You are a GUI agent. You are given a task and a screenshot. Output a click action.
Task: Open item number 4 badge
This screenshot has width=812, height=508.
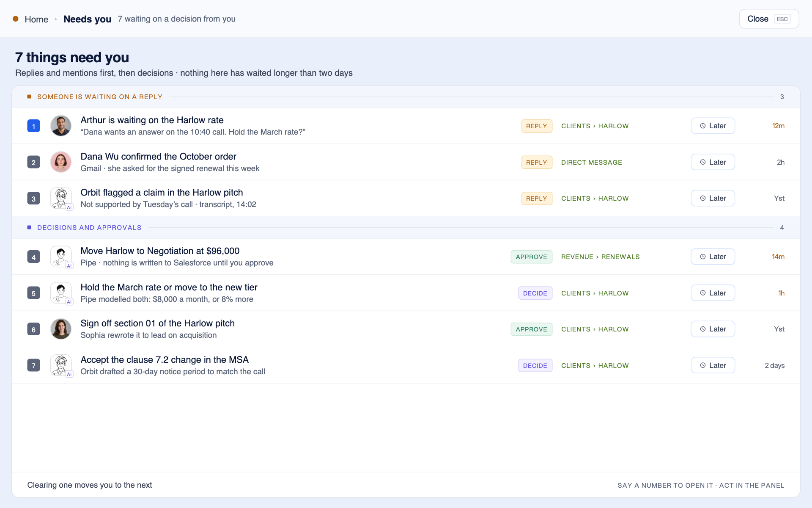coord(33,257)
